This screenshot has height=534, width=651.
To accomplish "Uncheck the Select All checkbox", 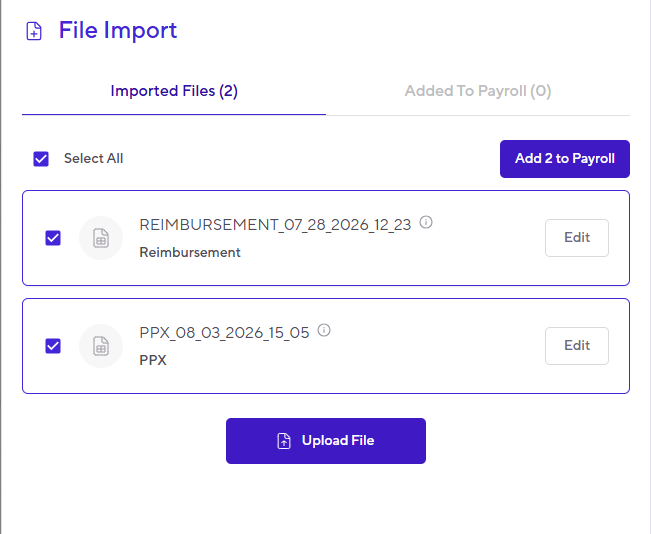I will (41, 159).
